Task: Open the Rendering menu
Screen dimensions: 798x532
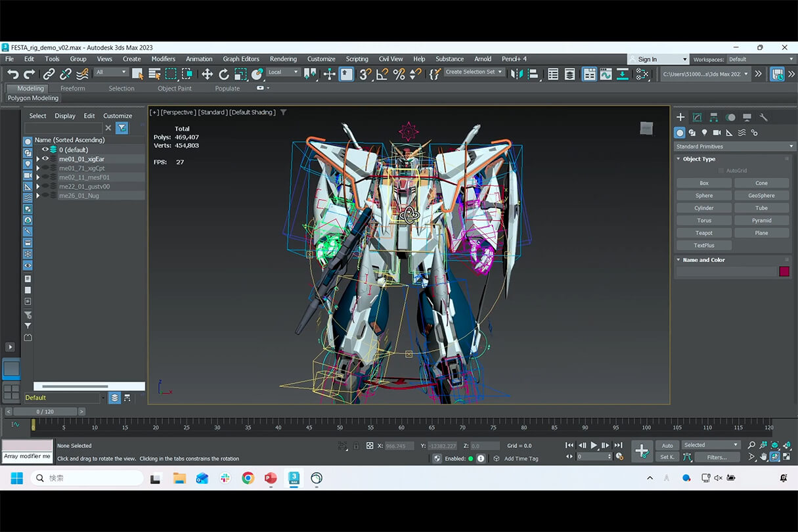Action: click(x=283, y=59)
